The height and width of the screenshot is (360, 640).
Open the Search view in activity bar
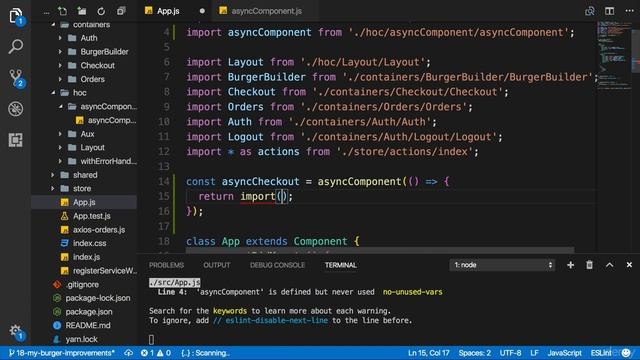click(x=16, y=47)
